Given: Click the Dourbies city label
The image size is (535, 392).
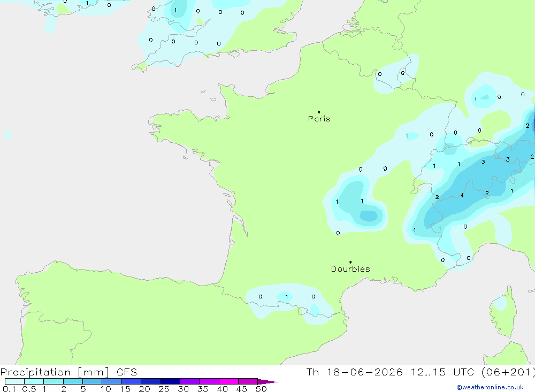Looking at the screenshot, I should [x=350, y=269].
